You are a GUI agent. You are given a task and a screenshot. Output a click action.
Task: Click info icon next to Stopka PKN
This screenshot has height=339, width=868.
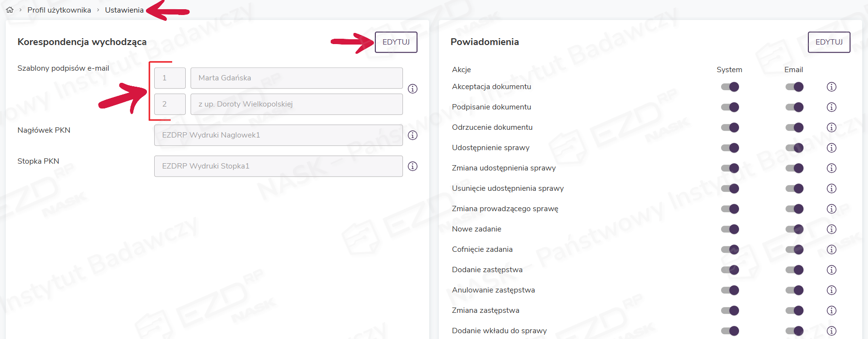pos(413,166)
